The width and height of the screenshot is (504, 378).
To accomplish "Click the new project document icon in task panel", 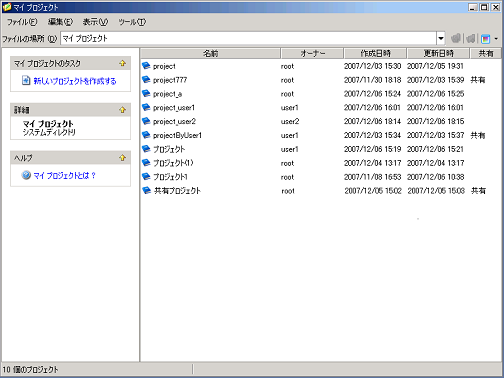I will [x=26, y=81].
